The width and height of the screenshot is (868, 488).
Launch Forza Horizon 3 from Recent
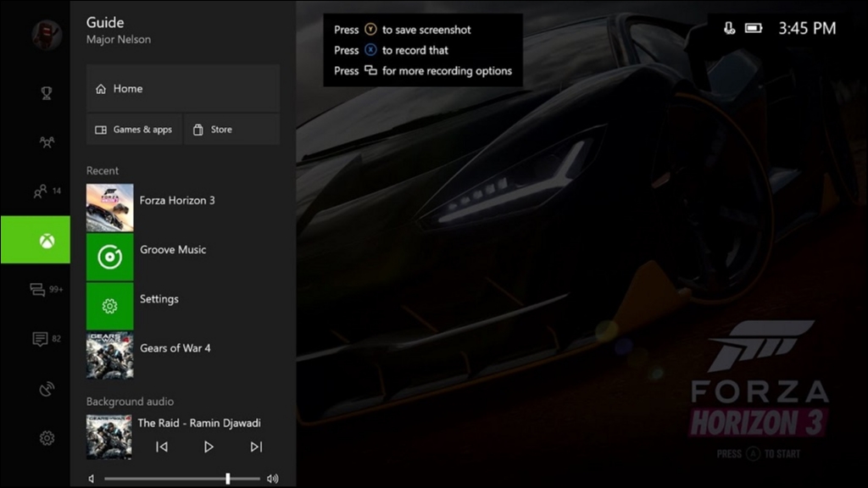click(183, 208)
